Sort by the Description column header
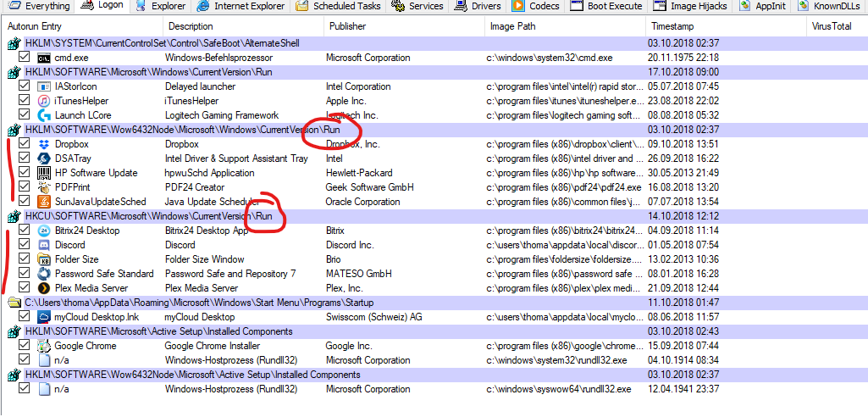The width and height of the screenshot is (868, 417). pos(244,26)
